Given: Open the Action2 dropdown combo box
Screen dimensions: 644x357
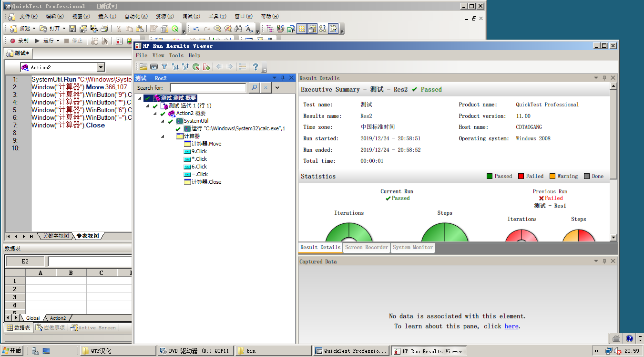Looking at the screenshot, I should [101, 67].
